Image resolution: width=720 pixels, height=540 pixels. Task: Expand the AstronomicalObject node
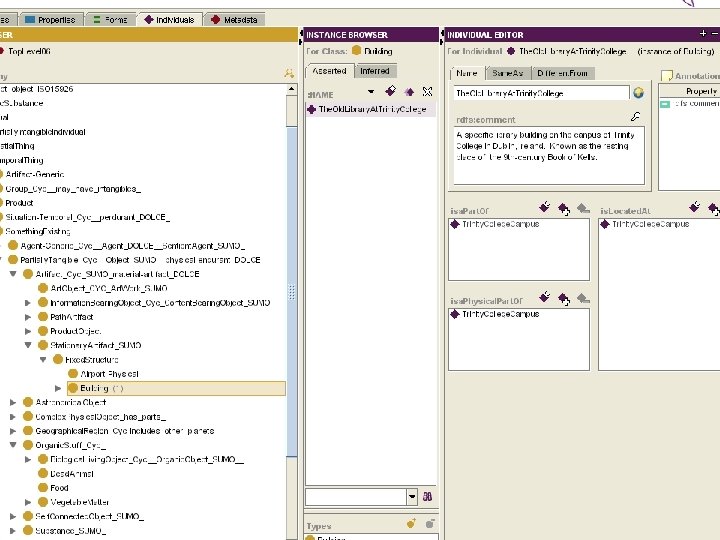coord(13,402)
